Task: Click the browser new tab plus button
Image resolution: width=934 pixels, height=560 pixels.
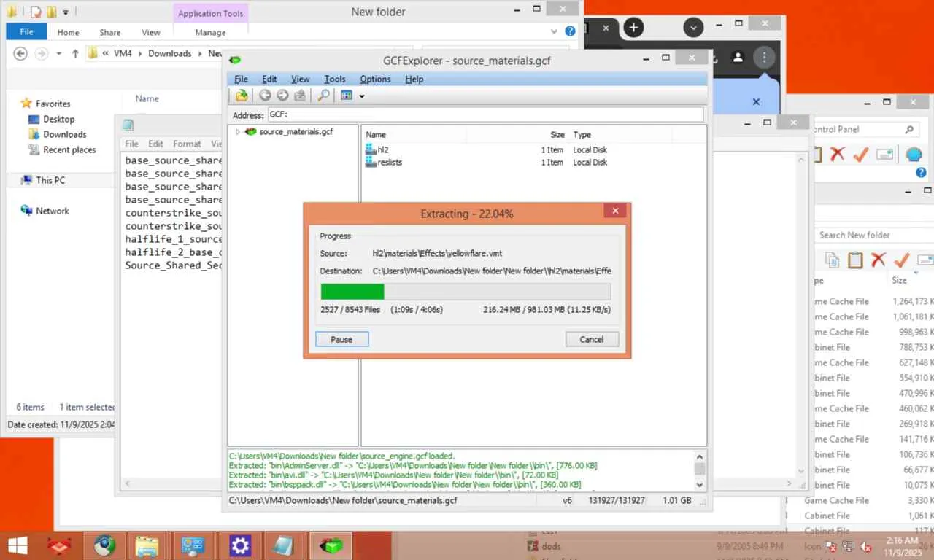Action: (x=633, y=28)
